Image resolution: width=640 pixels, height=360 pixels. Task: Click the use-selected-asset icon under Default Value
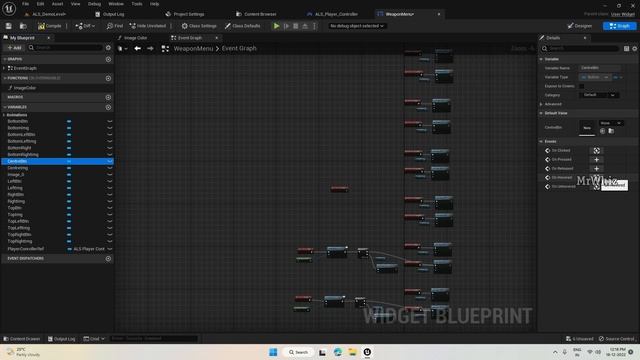point(602,131)
